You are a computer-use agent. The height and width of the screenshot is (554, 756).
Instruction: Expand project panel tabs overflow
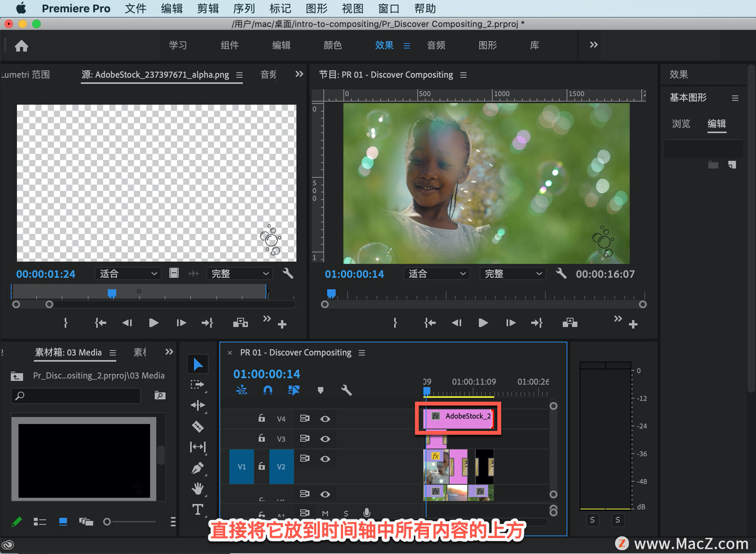point(169,352)
